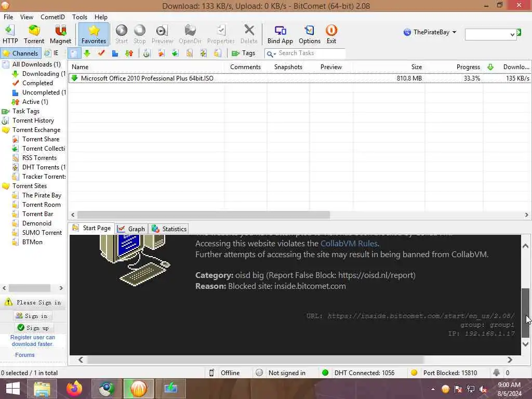Open The Pirate Bay site entry
This screenshot has width=532, height=399.
pyautogui.click(x=42, y=195)
